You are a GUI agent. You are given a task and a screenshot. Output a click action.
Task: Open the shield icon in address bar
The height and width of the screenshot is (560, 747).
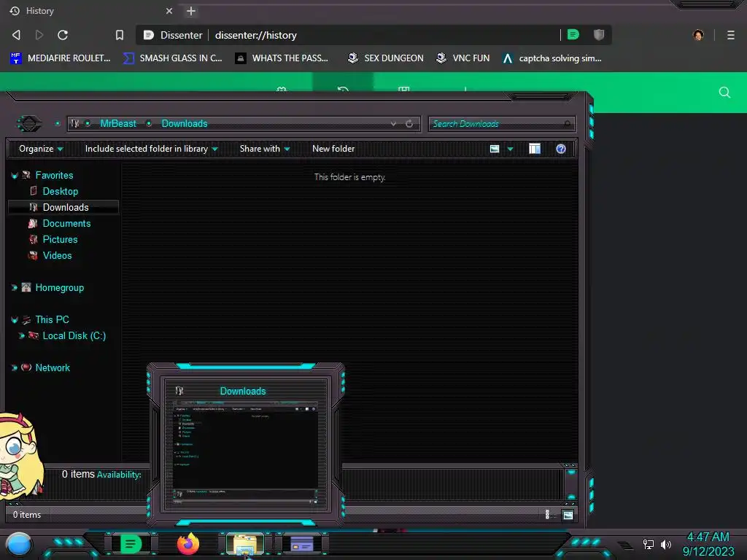pyautogui.click(x=599, y=34)
